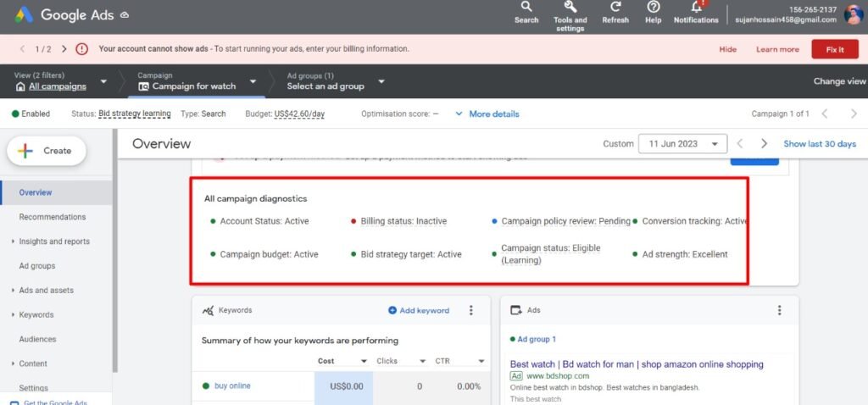Click the user profile avatar

point(853,14)
